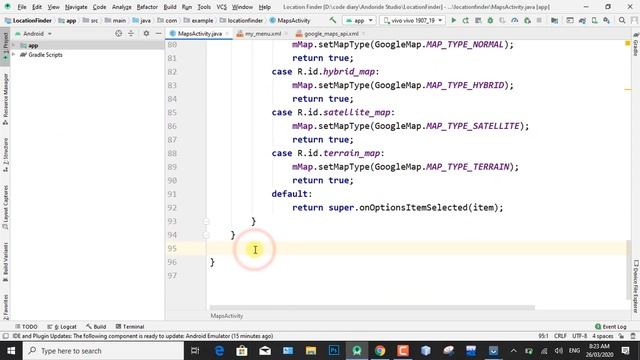Click the locationfinder breadcrumb folder
640x360 pixels.
241,20
